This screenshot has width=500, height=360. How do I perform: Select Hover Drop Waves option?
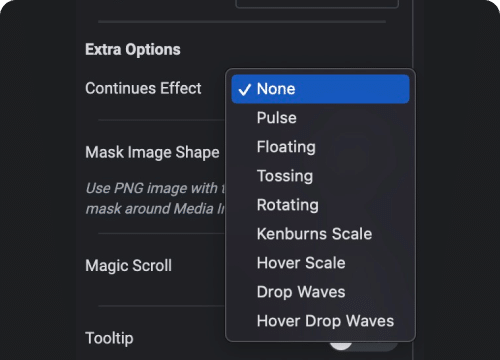coord(320,321)
